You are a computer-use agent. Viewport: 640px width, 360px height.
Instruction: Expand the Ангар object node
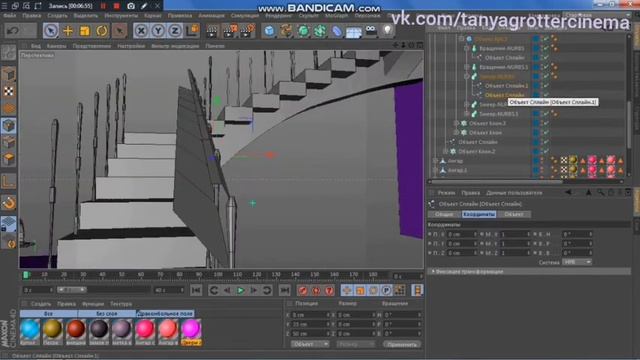coord(435,161)
